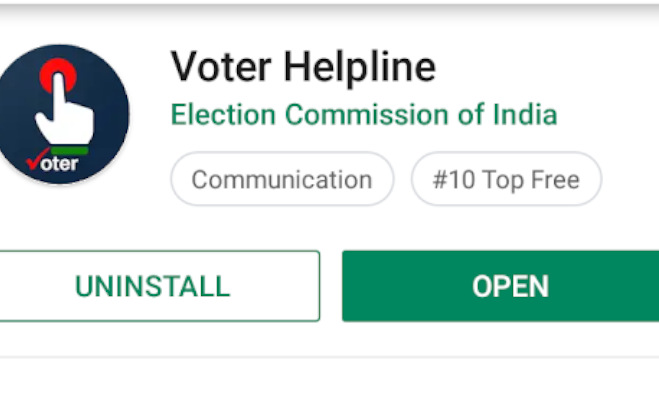Select the #10 Top Free ranking chip
Screen dimensions: 659x400
tap(506, 180)
